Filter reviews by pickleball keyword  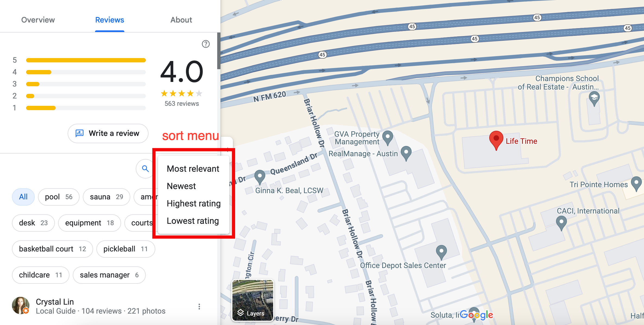[x=125, y=249]
